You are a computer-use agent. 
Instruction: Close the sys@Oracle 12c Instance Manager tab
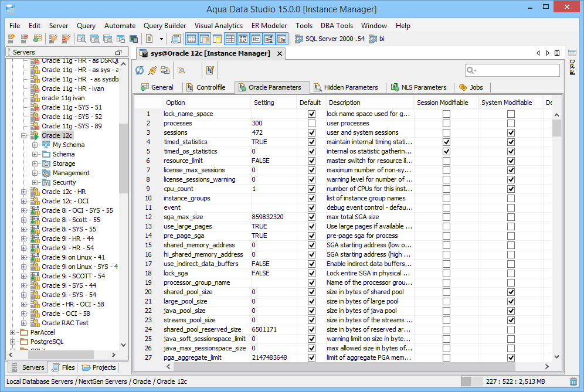click(279, 53)
